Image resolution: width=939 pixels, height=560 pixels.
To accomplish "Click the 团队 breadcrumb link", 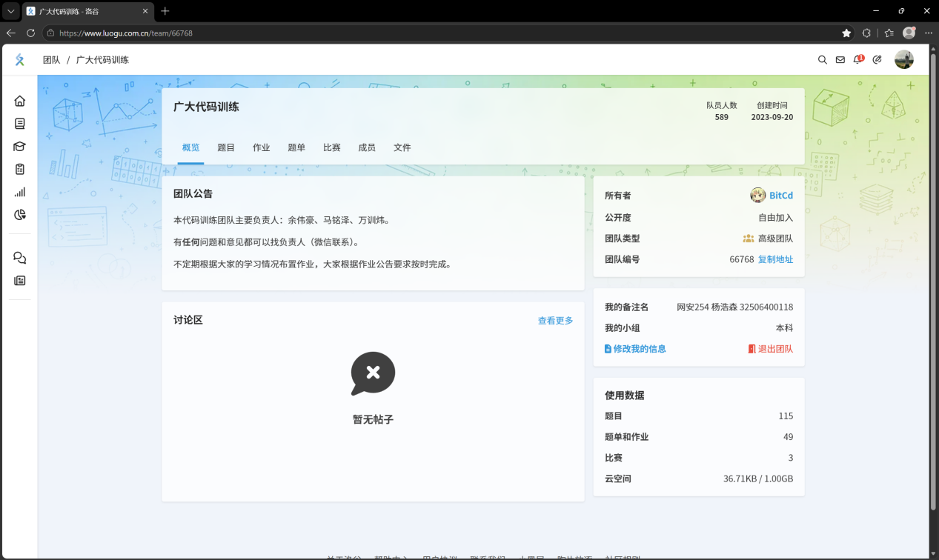I will pyautogui.click(x=52, y=60).
